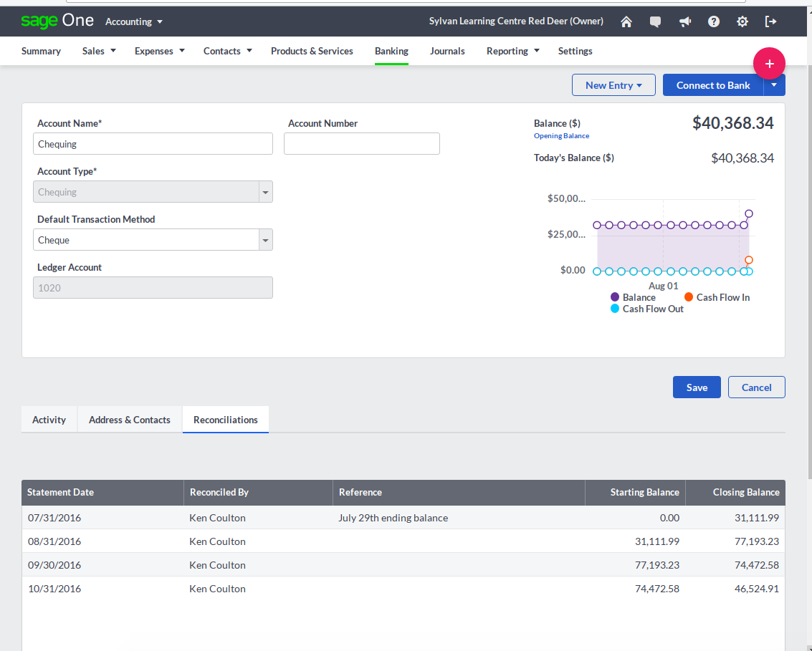
Task: Open the Account Type dropdown arrow
Action: click(266, 192)
